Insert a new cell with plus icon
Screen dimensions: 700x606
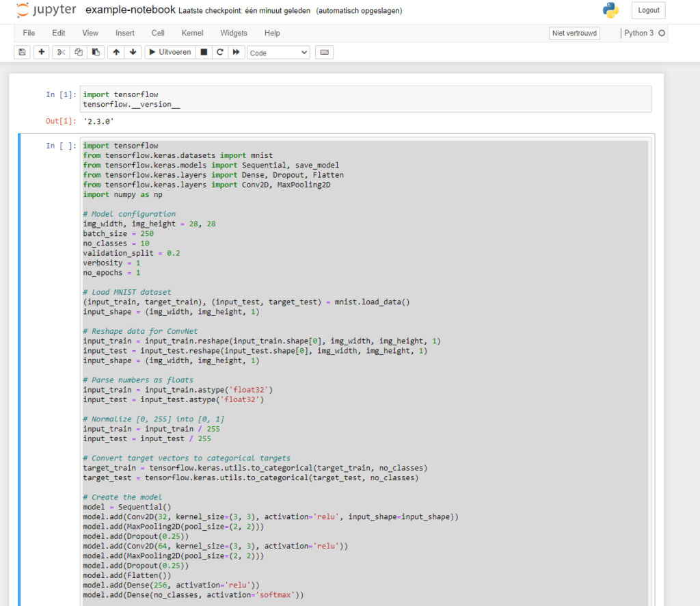[x=42, y=53]
